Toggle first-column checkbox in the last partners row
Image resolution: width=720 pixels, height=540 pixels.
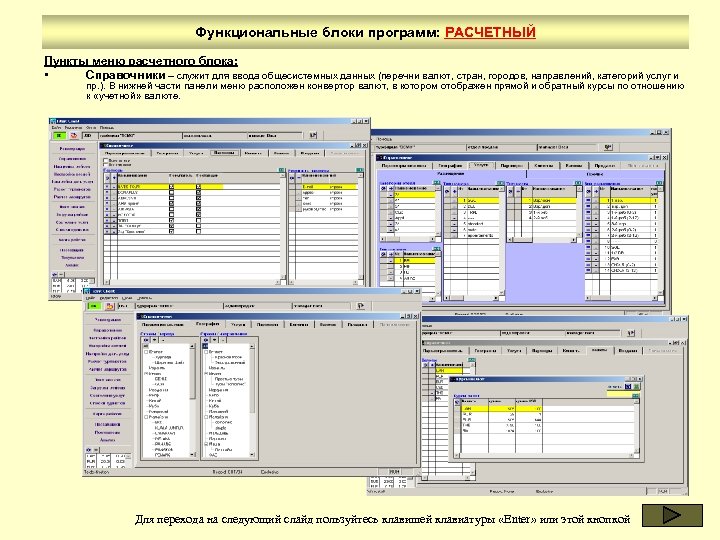coord(171,231)
